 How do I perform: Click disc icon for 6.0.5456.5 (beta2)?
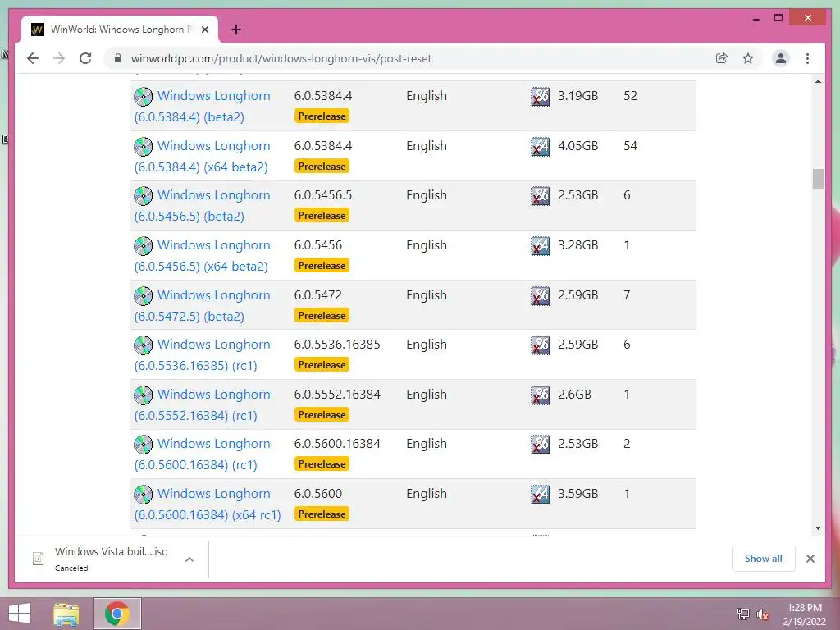143,196
